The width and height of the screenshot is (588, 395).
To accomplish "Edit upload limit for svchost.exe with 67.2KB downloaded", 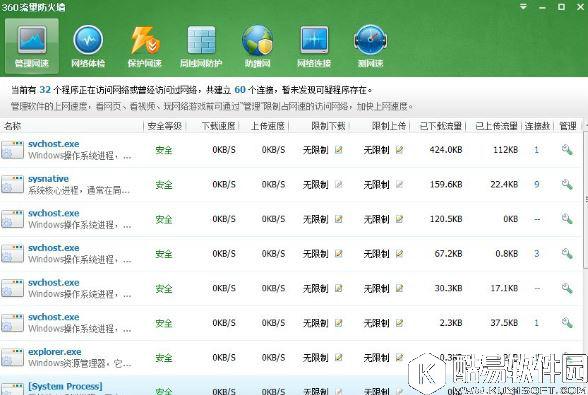I will click(399, 254).
